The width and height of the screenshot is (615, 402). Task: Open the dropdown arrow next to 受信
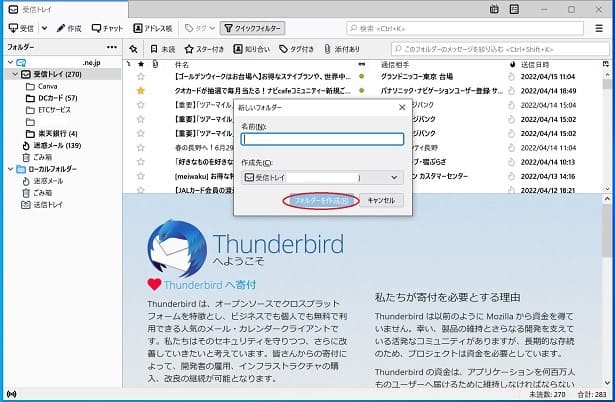click(x=44, y=28)
